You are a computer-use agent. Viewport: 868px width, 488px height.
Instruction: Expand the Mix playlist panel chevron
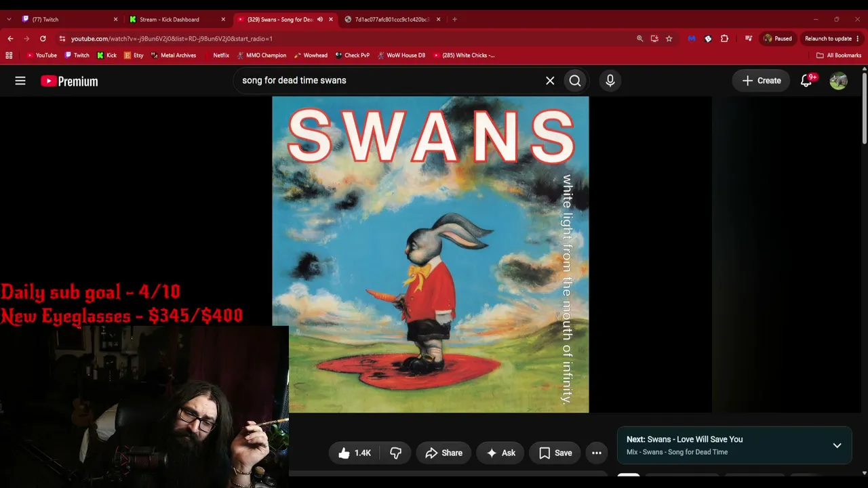click(x=837, y=445)
